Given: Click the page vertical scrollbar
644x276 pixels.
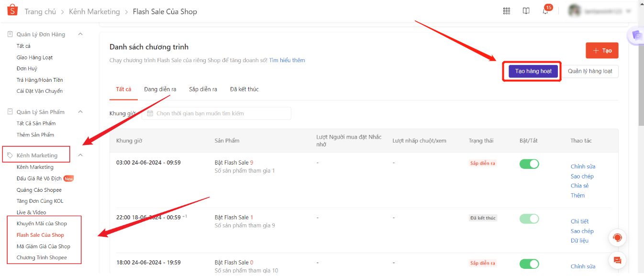Looking at the screenshot, I should (641, 77).
